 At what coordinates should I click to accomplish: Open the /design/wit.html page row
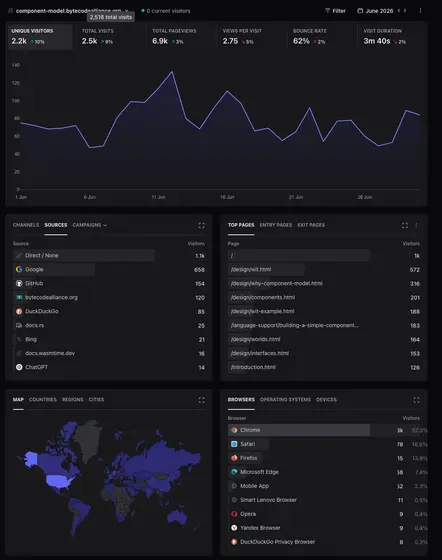(x=324, y=269)
